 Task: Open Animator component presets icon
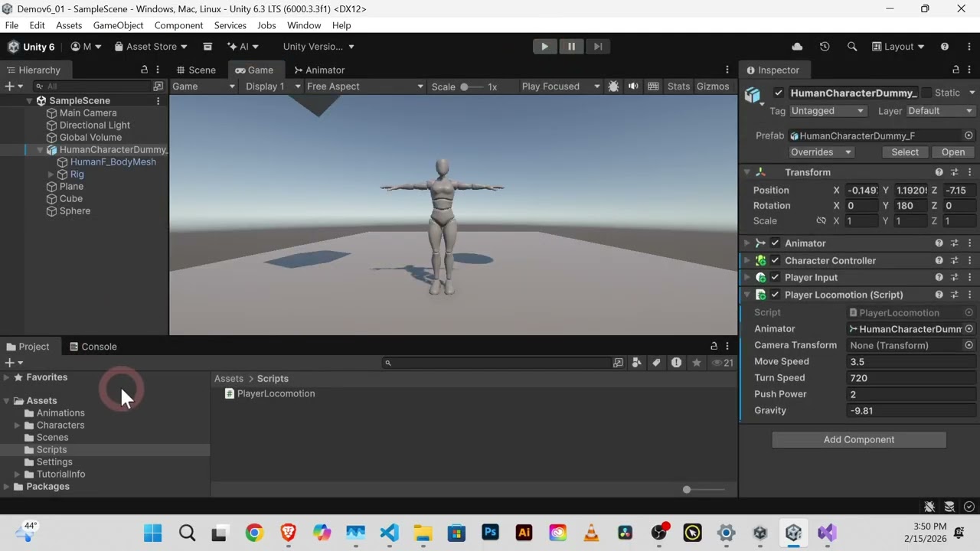click(x=955, y=243)
